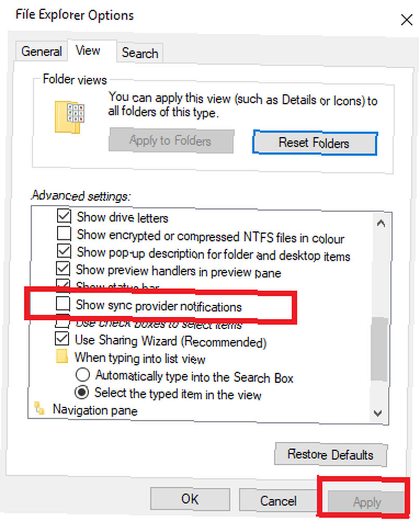Enable Show encrypted or compressed NTFS files in colour

coord(64,233)
